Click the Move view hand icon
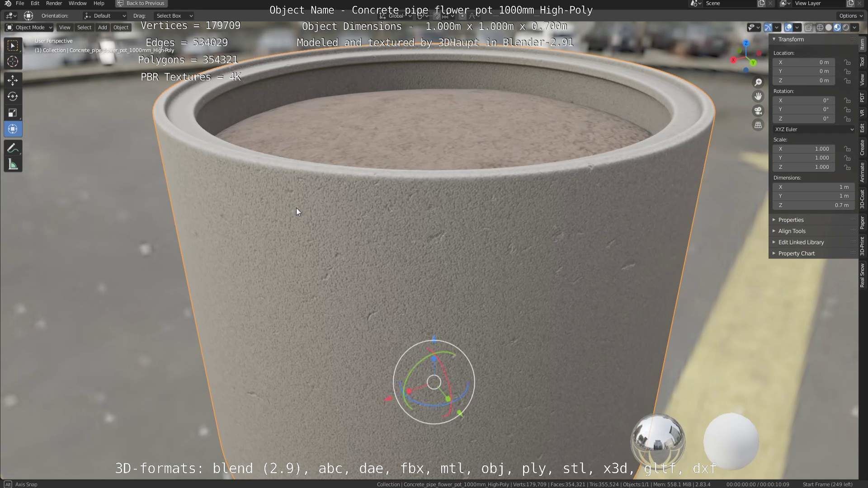The width and height of the screenshot is (868, 488). [x=758, y=96]
